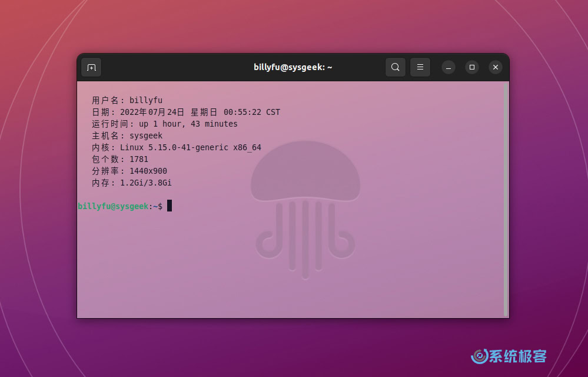Click the memory value 1.2Gi/3.8Gi
The height and width of the screenshot is (377, 588).
click(146, 183)
